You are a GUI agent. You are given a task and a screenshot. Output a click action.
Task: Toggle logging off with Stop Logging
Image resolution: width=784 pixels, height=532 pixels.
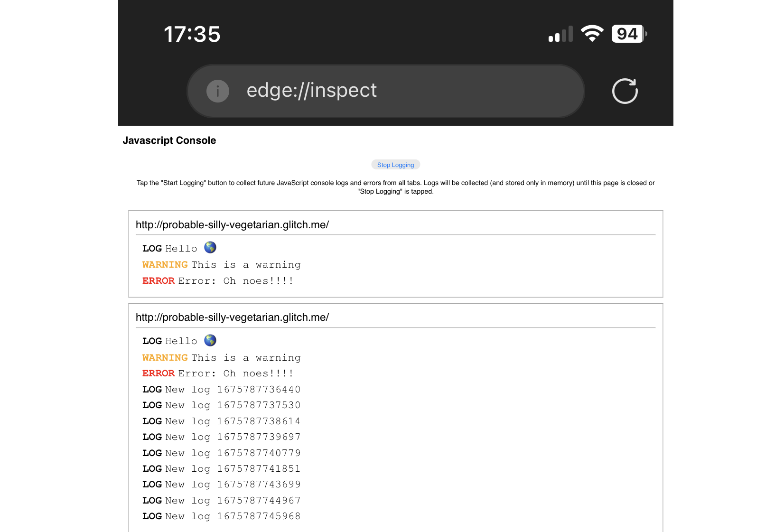pos(395,165)
